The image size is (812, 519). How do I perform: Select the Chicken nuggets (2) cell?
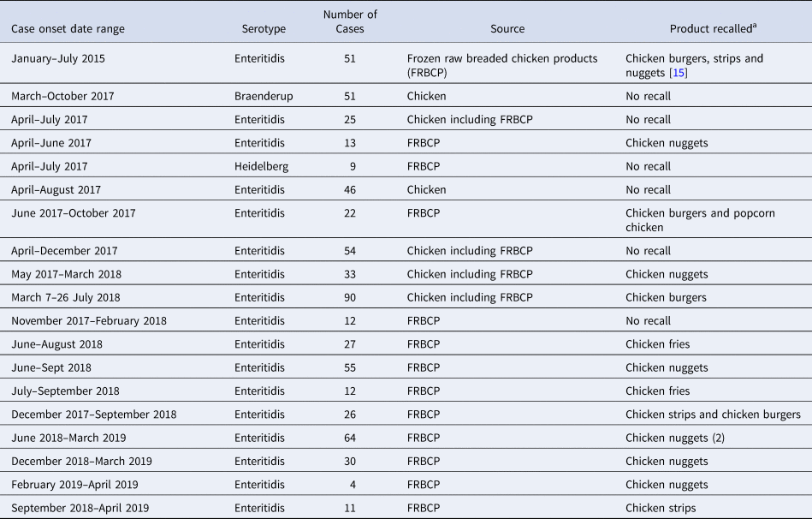pos(676,438)
